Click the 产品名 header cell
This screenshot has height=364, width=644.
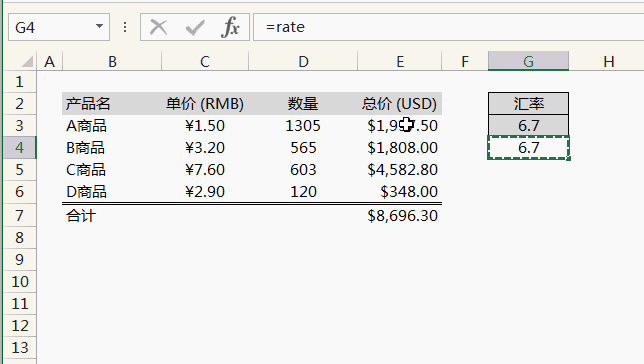(112, 104)
